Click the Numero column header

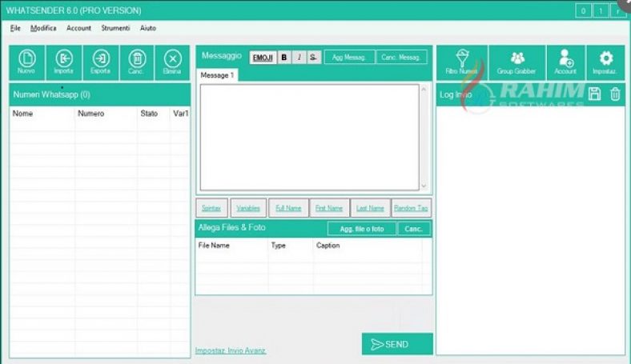(107, 114)
